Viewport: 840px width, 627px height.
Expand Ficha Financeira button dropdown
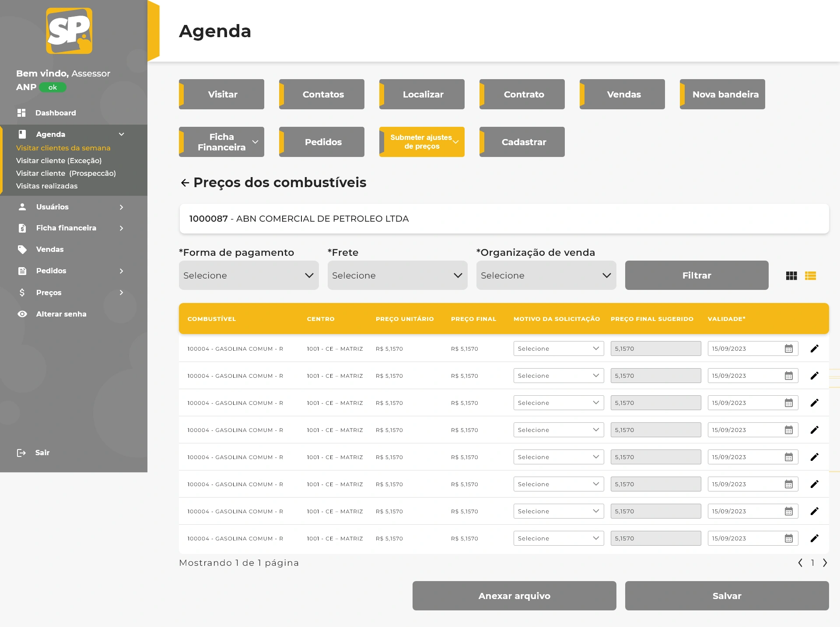[x=255, y=142]
